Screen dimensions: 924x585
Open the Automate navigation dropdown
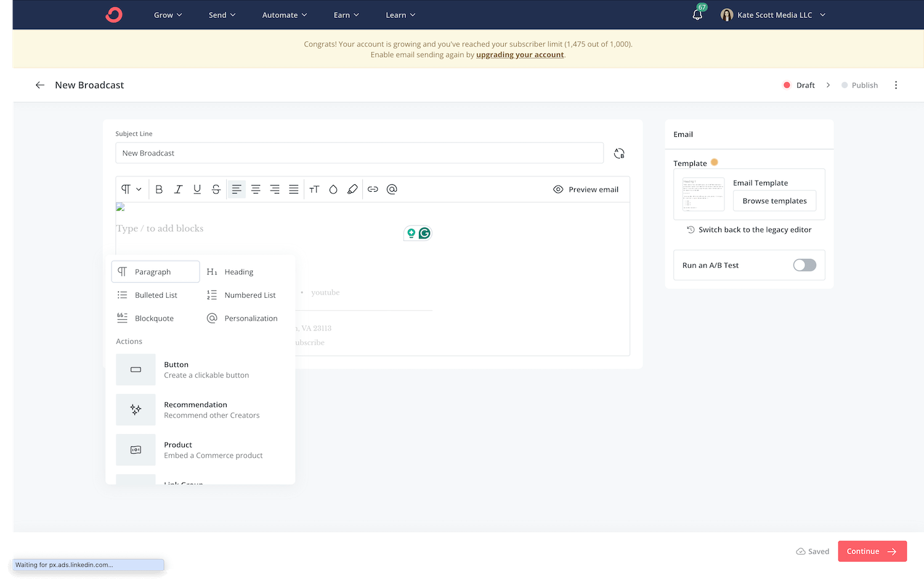284,15
